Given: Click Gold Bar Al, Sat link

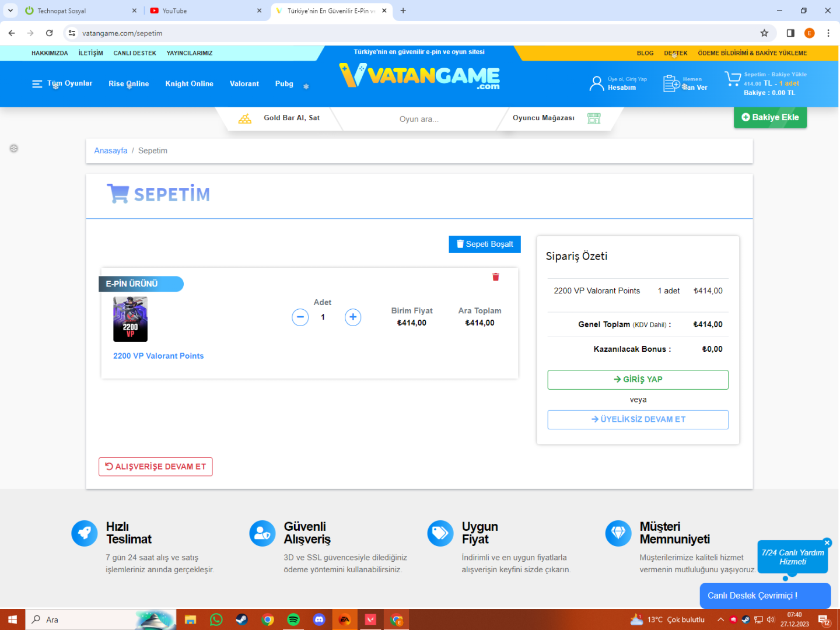Looking at the screenshot, I should coord(292,118).
